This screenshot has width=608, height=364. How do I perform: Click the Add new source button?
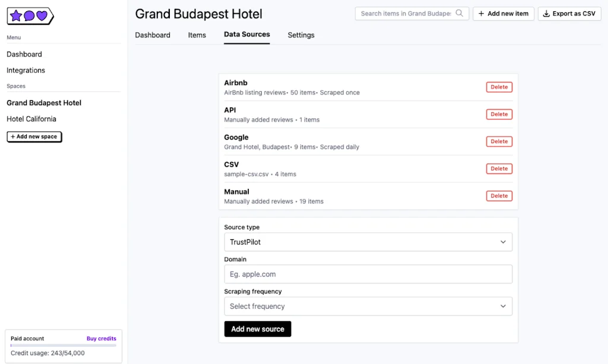coord(257,328)
